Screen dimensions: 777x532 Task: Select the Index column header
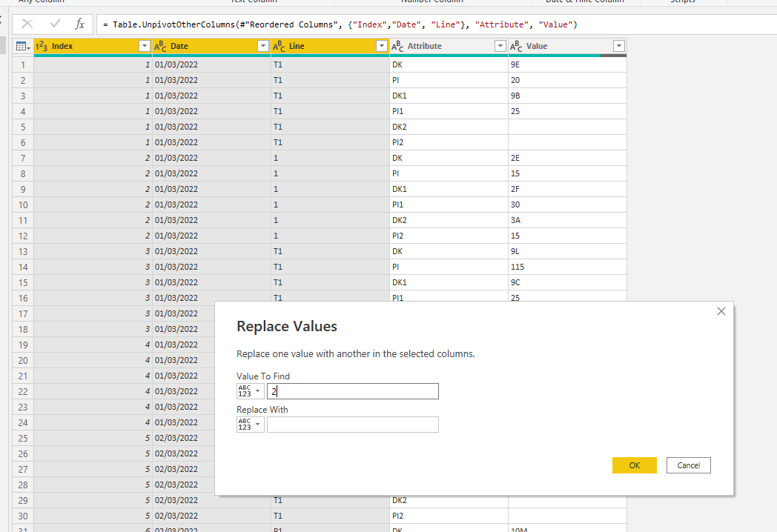click(93, 46)
